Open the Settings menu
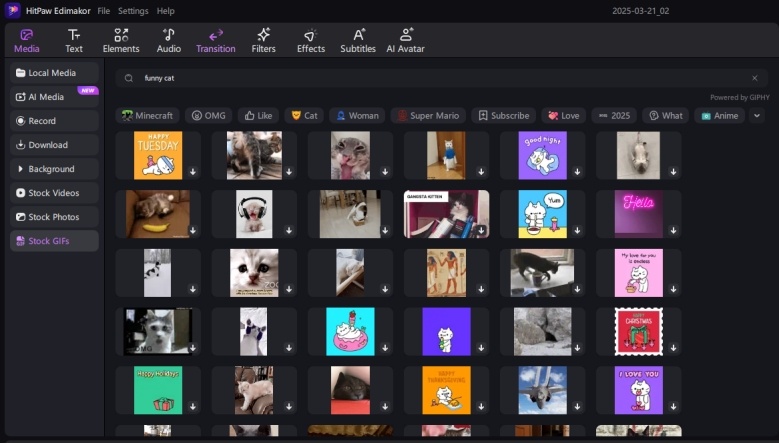The height and width of the screenshot is (444, 779). click(x=133, y=11)
